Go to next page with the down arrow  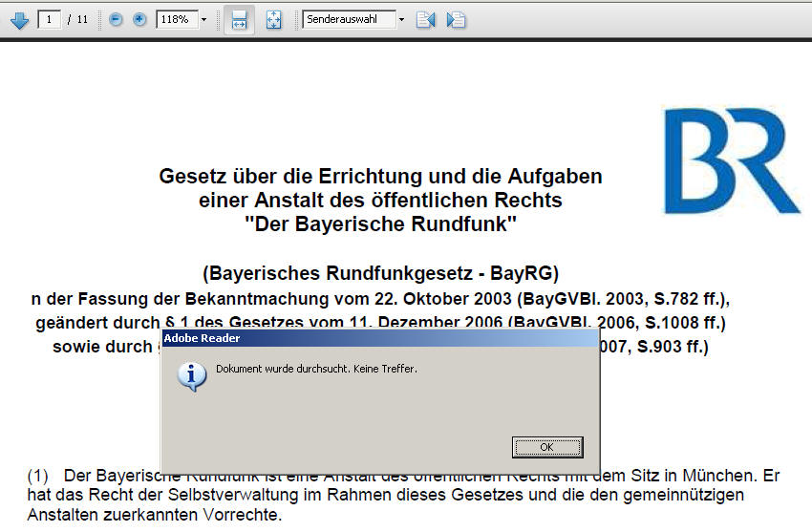click(20, 20)
